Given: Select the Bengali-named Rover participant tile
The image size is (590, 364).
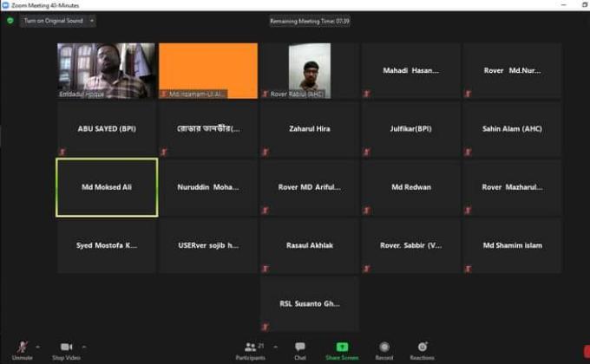Looking at the screenshot, I should [208, 129].
